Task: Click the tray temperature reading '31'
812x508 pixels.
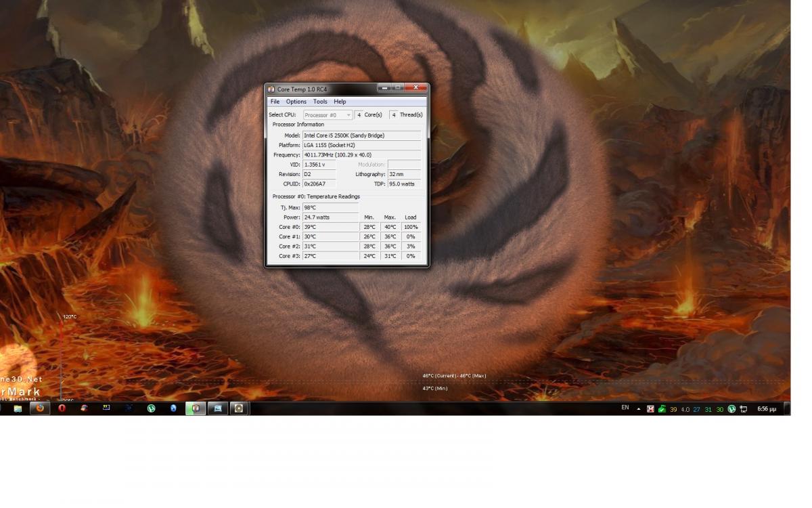Action: coord(708,409)
